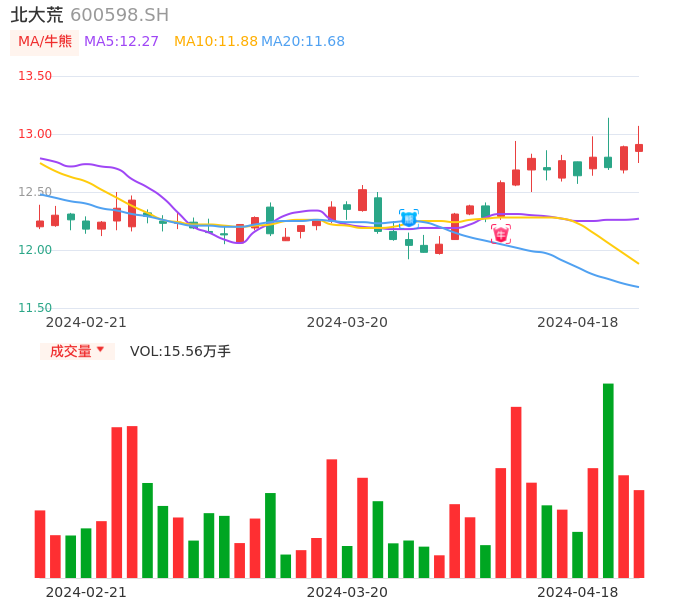Click the 13.50 price axis label
686x606 pixels.
tap(35, 76)
